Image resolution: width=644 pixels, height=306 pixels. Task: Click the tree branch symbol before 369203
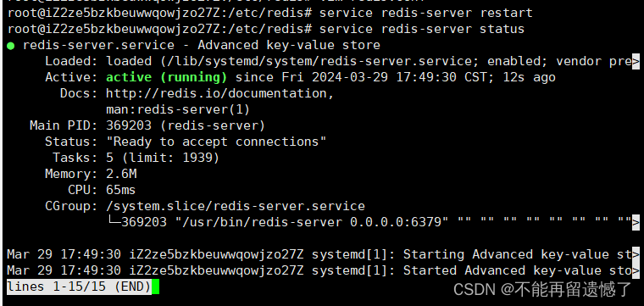coord(114,222)
